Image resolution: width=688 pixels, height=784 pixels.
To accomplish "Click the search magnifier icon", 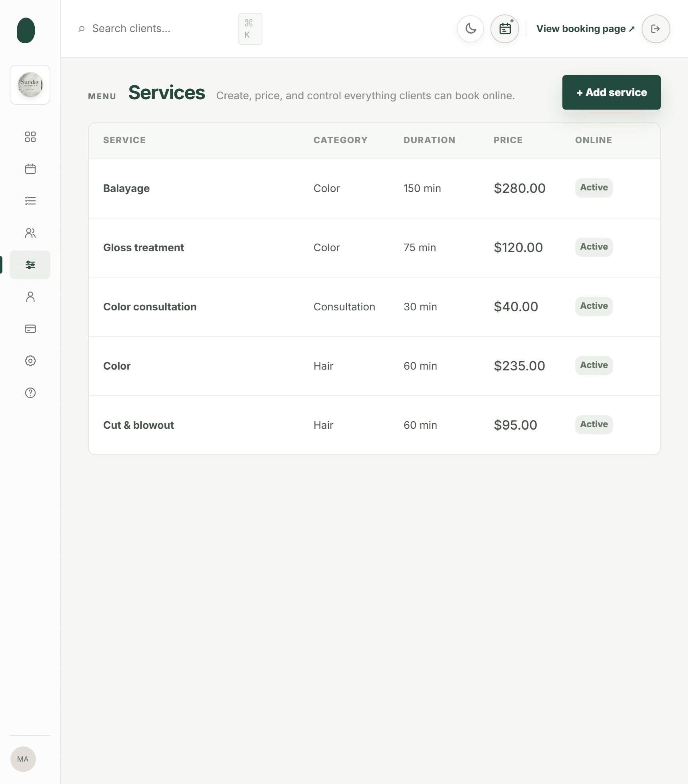I will click(x=82, y=29).
